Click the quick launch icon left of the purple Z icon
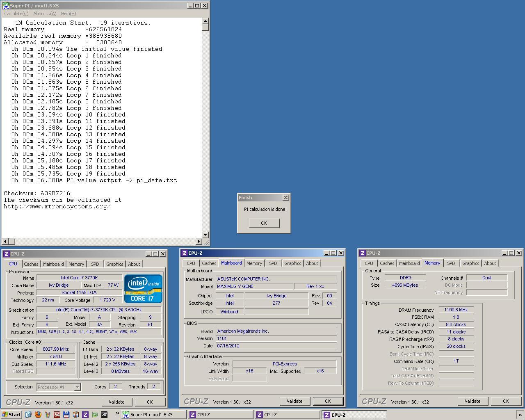 coord(75,415)
